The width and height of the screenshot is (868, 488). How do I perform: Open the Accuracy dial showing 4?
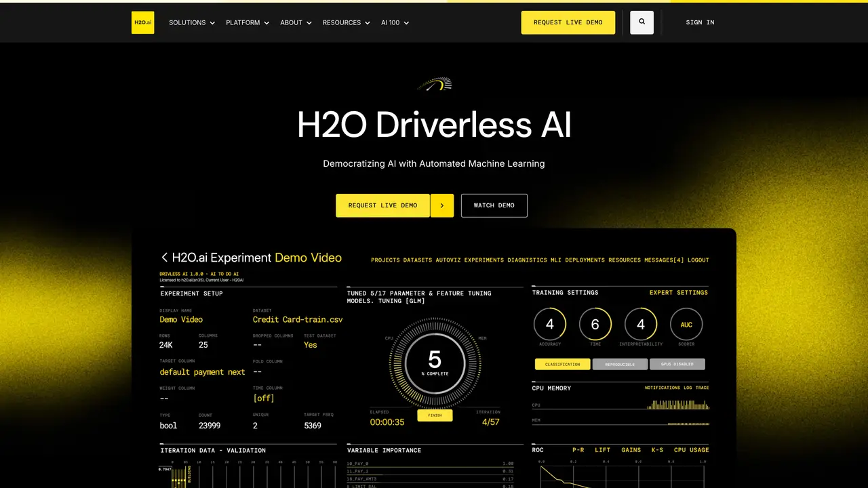click(x=550, y=325)
